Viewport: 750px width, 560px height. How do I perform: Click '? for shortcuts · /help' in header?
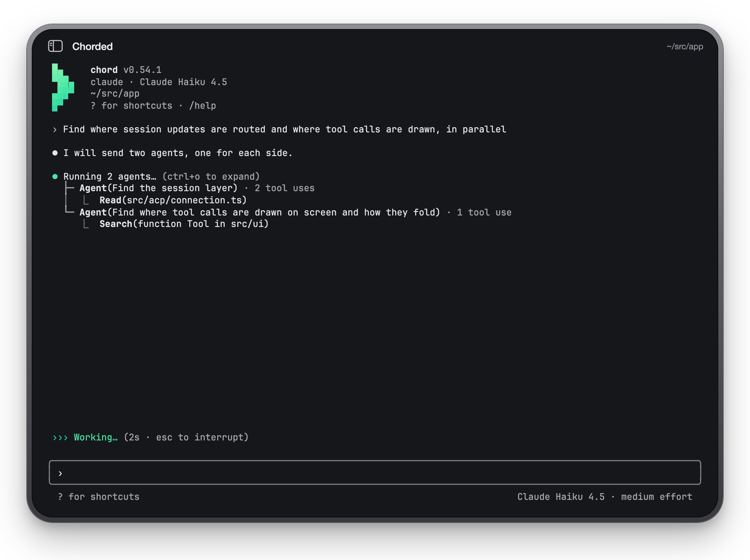coord(153,106)
